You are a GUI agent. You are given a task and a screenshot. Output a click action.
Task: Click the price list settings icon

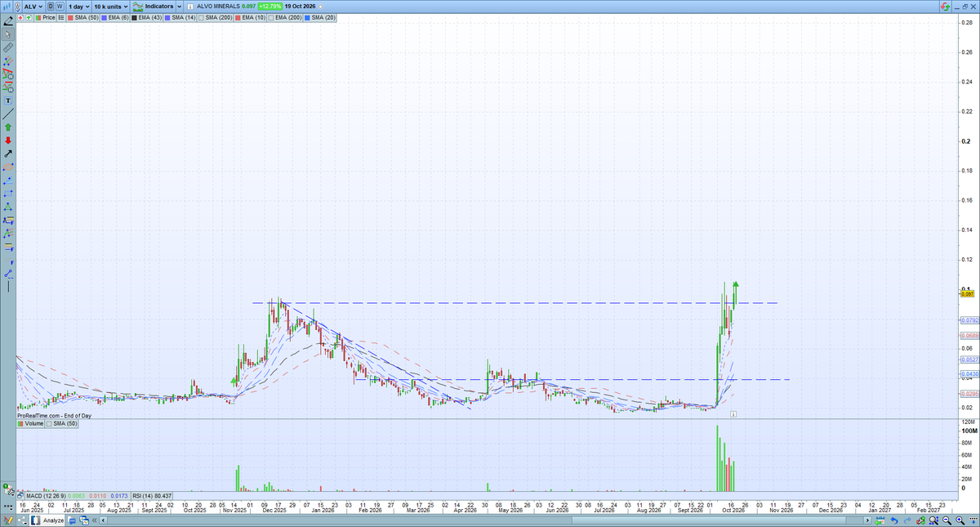pos(60,17)
